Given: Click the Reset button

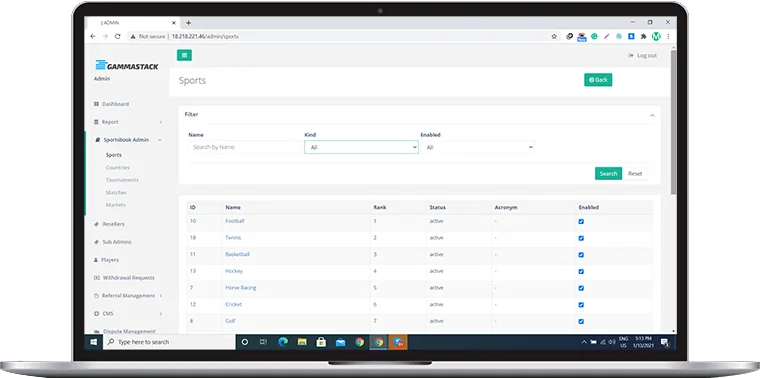Looking at the screenshot, I should pyautogui.click(x=635, y=173).
